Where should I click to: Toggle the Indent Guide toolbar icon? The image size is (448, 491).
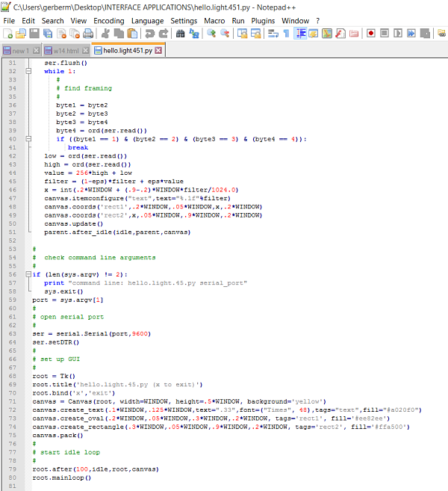[x=300, y=33]
